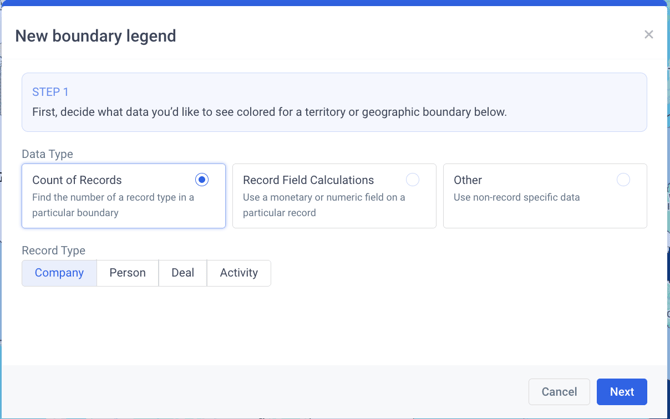670x419 pixels.
Task: Close the New boundary legend dialog
Action: (x=648, y=35)
